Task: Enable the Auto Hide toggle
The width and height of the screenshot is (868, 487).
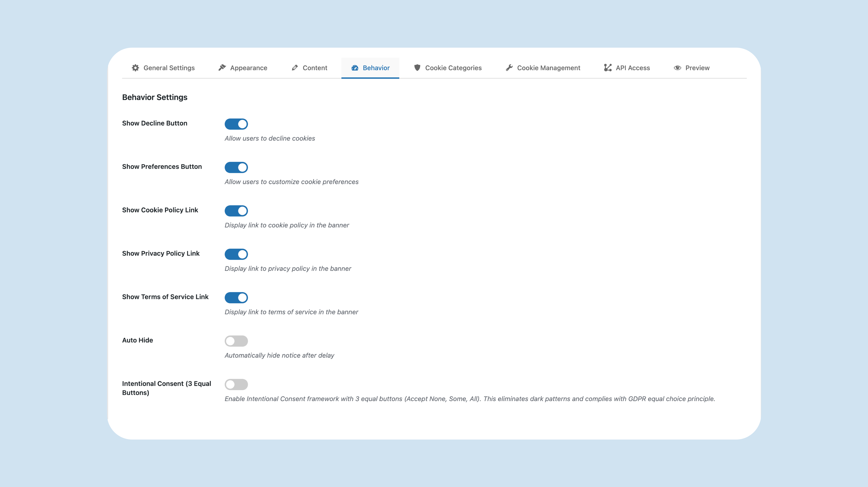Action: click(x=236, y=341)
